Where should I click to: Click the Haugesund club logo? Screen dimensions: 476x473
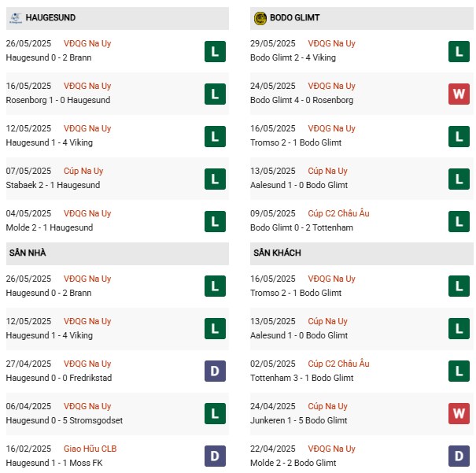pyautogui.click(x=13, y=17)
